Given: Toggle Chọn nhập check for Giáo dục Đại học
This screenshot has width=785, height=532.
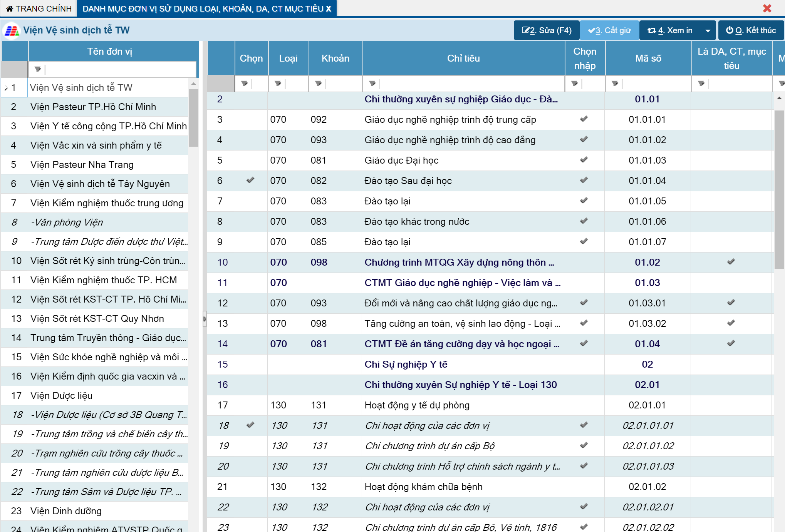Looking at the screenshot, I should tap(584, 160).
